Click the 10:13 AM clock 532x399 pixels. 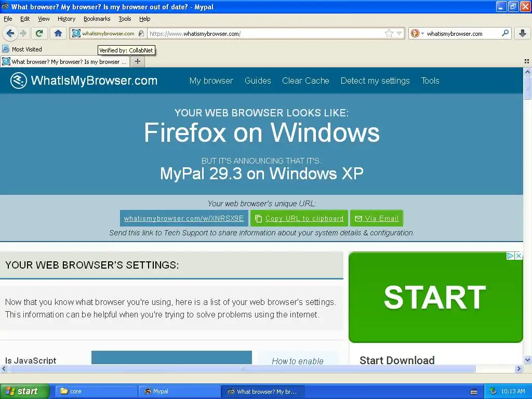pyautogui.click(x=513, y=391)
